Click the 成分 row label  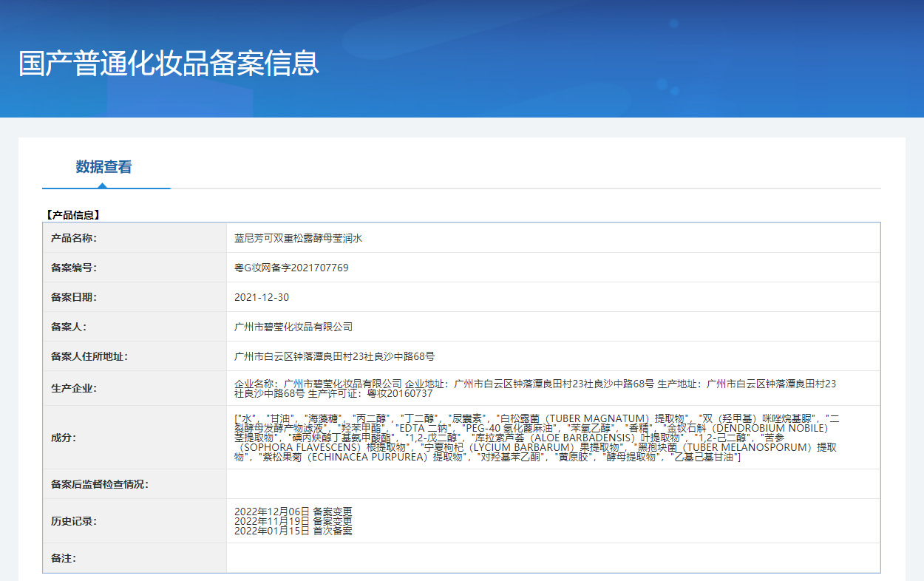[64, 438]
